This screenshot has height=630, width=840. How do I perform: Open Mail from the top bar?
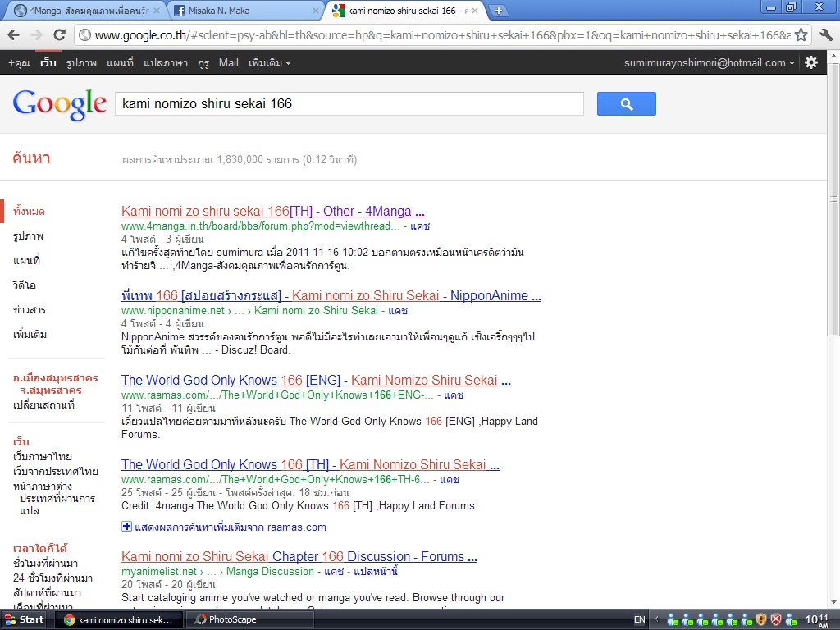(x=228, y=62)
